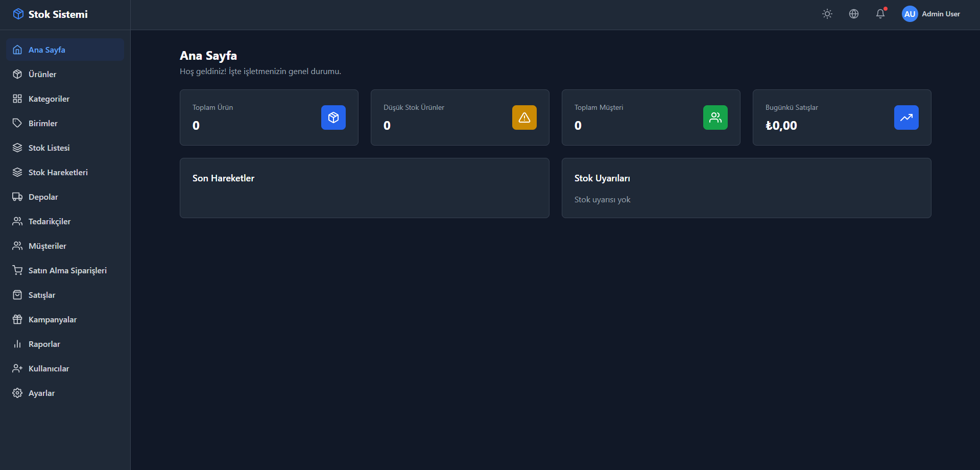
Task: Open the Raporlar section
Action: (65, 344)
